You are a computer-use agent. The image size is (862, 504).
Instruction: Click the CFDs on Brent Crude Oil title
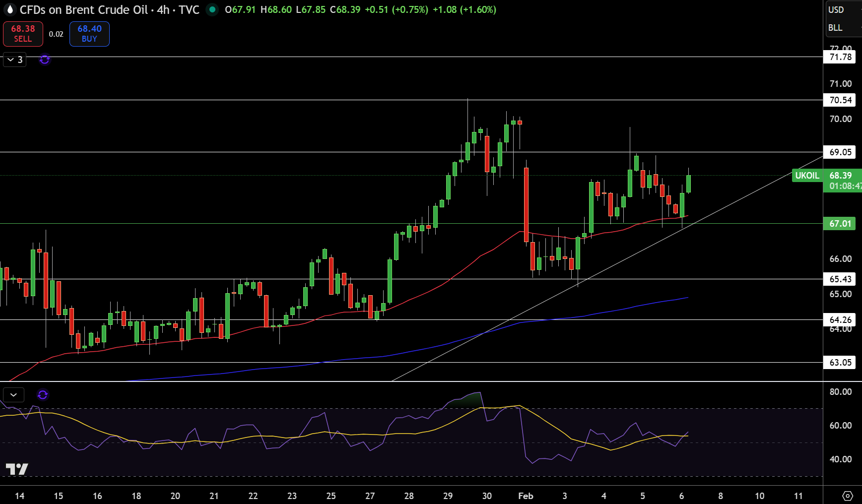pos(83,9)
